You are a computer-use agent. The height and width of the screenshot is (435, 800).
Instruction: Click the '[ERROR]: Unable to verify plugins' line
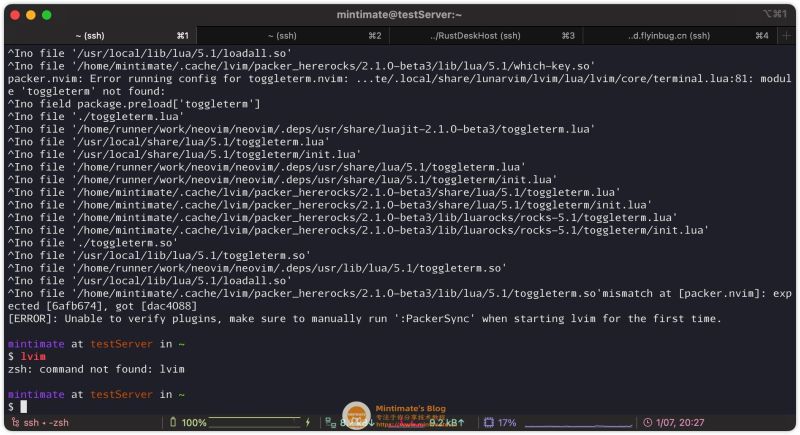(364, 318)
